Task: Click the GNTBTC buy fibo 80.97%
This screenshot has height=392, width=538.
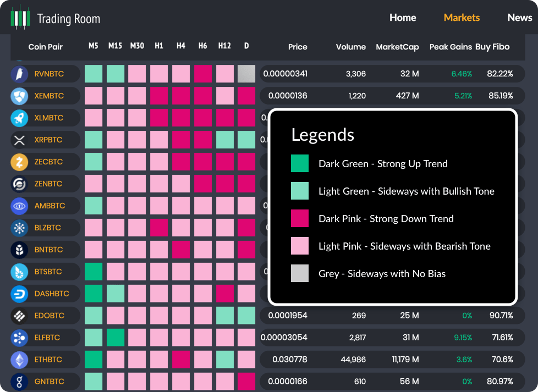Action: (500, 382)
